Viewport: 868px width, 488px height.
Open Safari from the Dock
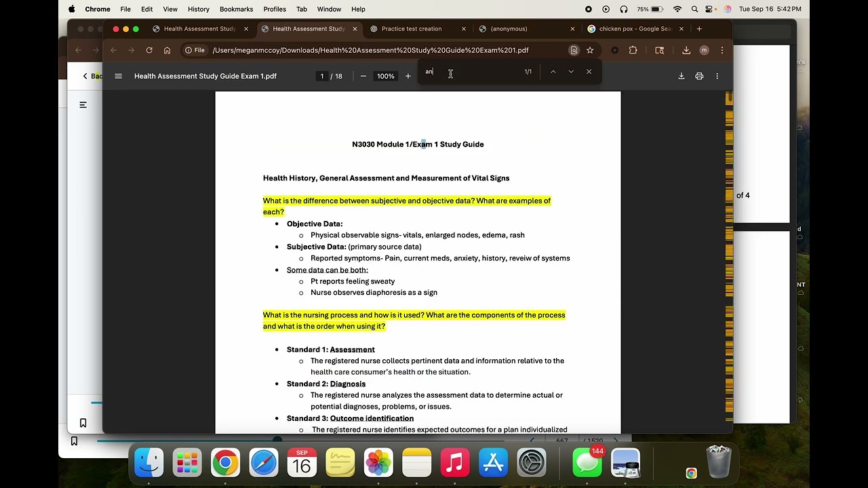click(263, 464)
